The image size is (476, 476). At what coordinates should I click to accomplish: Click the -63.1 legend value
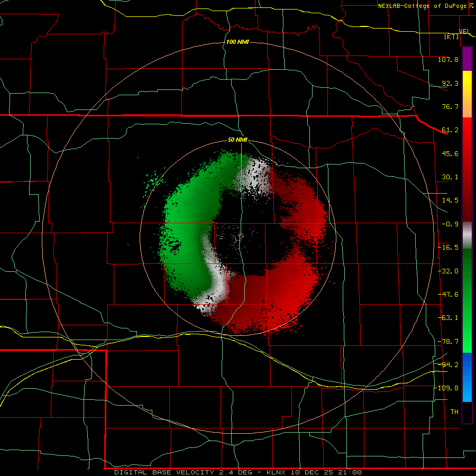[448, 318]
